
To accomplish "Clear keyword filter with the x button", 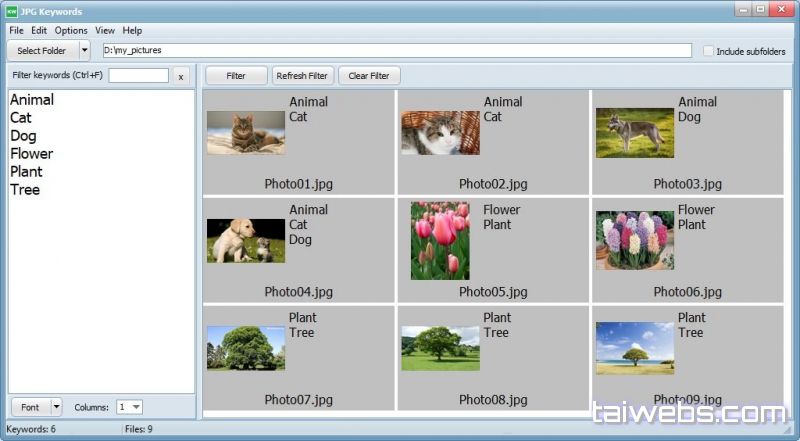I will pyautogui.click(x=180, y=76).
